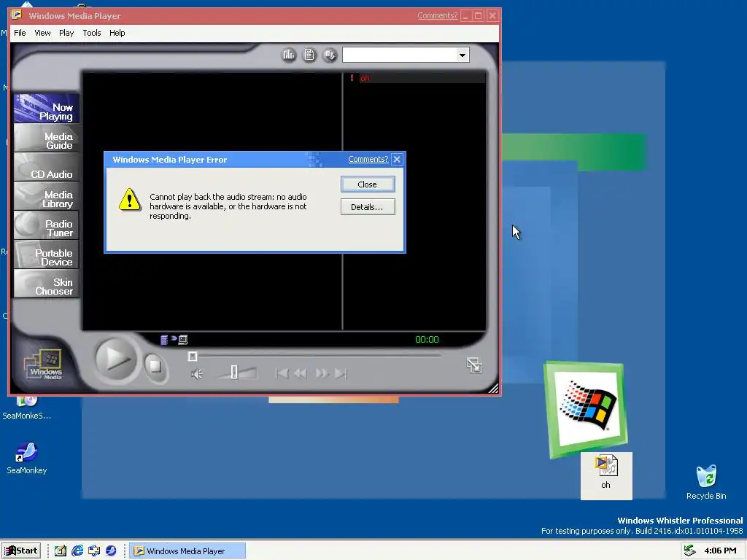Show equalizer and settings icon

pyautogui.click(x=289, y=55)
